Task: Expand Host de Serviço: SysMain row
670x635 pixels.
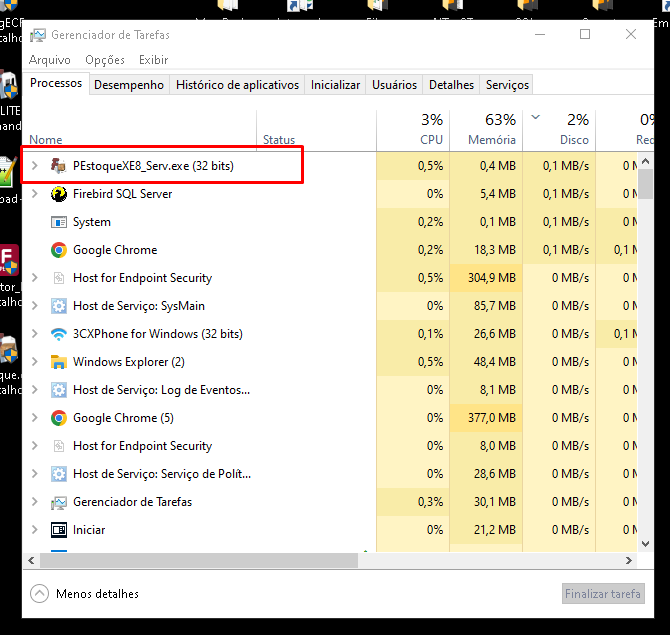Action: [x=35, y=306]
